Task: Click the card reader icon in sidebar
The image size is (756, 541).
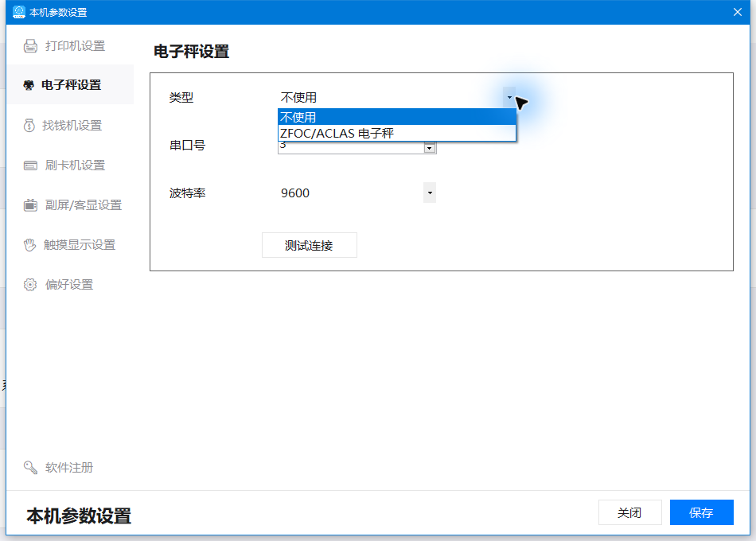Action: pyautogui.click(x=30, y=165)
